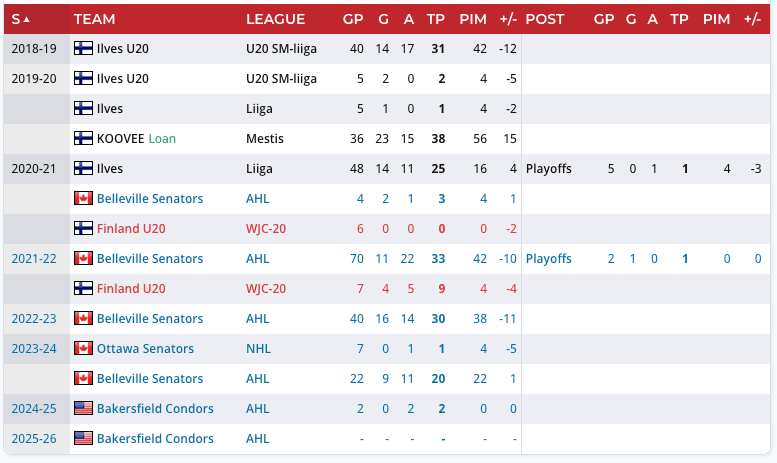Click the 2021-22 Playoffs link
777x463 pixels.
(548, 258)
